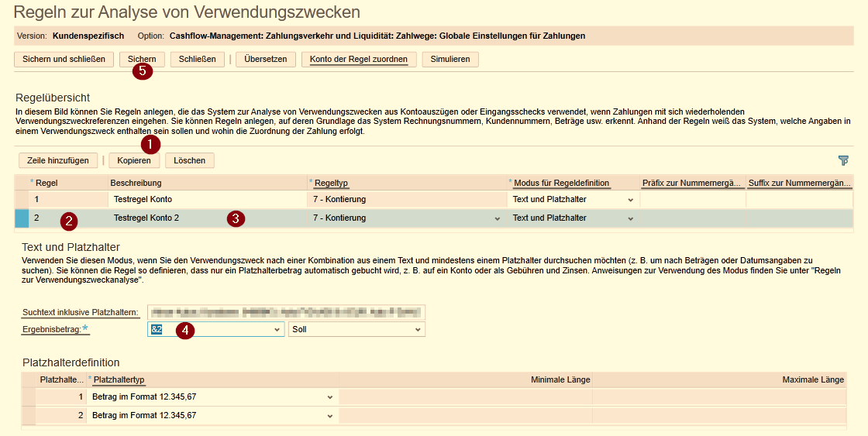Click the Übersetzen button
Viewport: 868px width, 436px height.
point(266,59)
